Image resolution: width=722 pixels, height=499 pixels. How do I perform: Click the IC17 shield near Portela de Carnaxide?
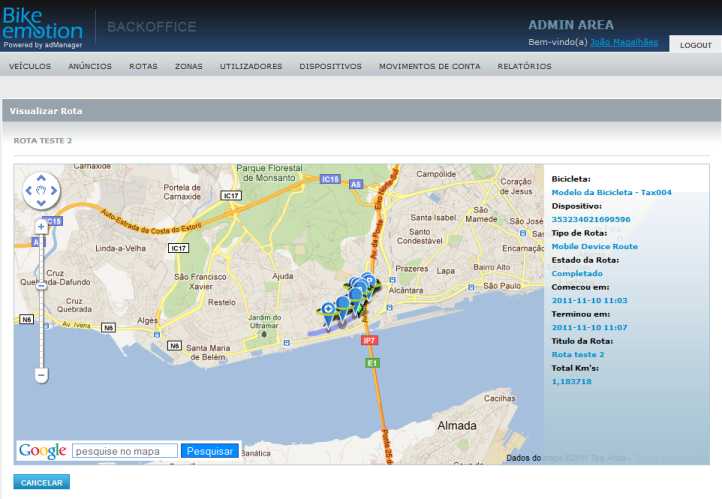point(231,196)
